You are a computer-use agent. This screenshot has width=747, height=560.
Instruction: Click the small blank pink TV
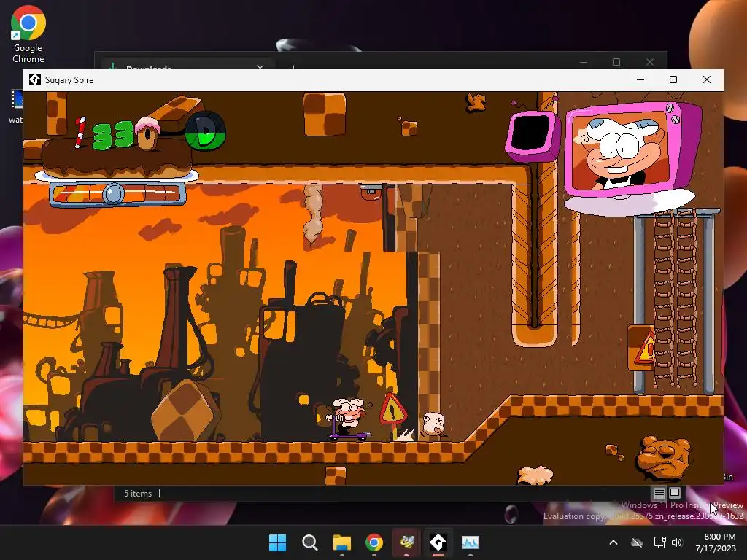pos(533,135)
